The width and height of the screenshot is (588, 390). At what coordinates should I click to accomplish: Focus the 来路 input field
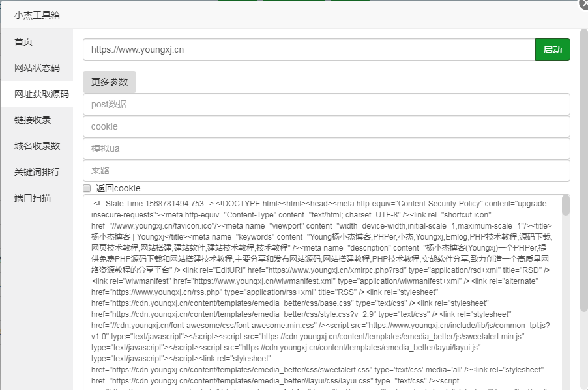(326, 171)
